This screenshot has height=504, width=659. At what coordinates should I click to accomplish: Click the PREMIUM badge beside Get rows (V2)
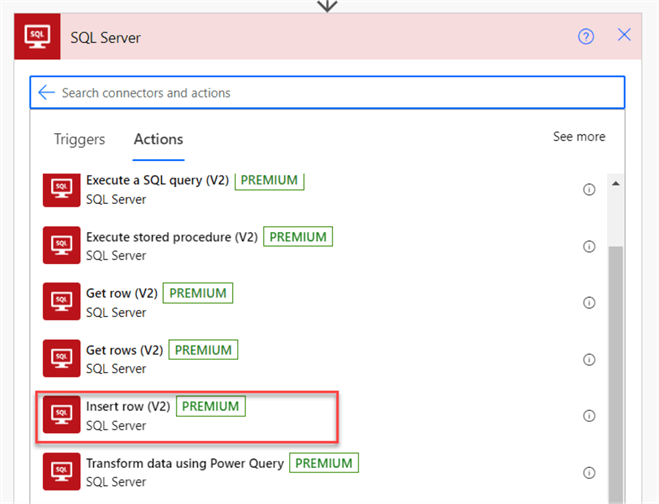[x=203, y=350]
